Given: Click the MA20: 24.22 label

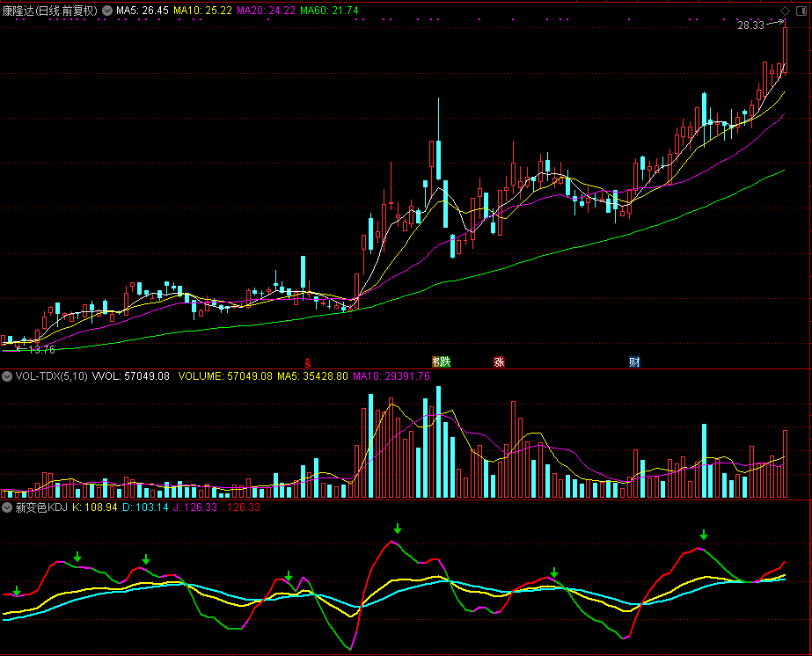Looking at the screenshot, I should [267, 11].
